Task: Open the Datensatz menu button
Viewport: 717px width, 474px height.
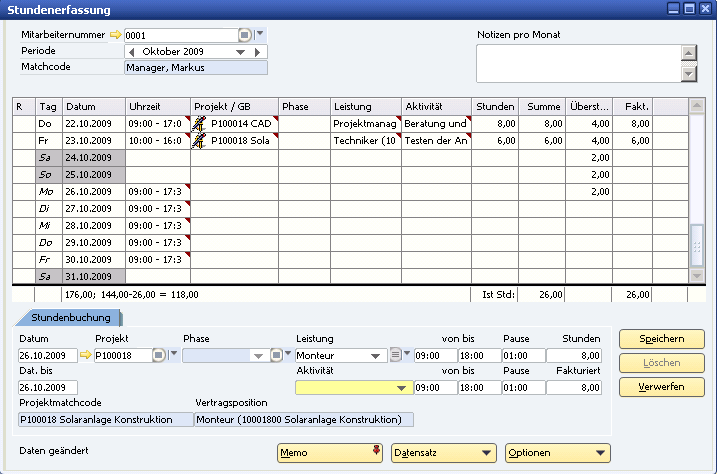Action: point(443,453)
